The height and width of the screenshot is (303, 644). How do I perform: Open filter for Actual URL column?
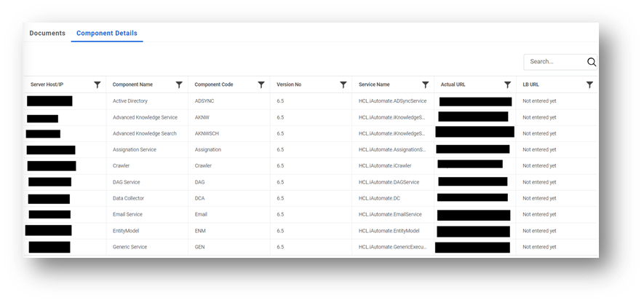(508, 84)
